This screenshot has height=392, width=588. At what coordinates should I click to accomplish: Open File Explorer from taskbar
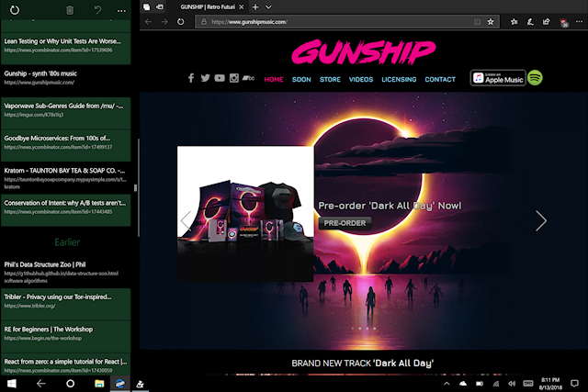pyautogui.click(x=99, y=384)
